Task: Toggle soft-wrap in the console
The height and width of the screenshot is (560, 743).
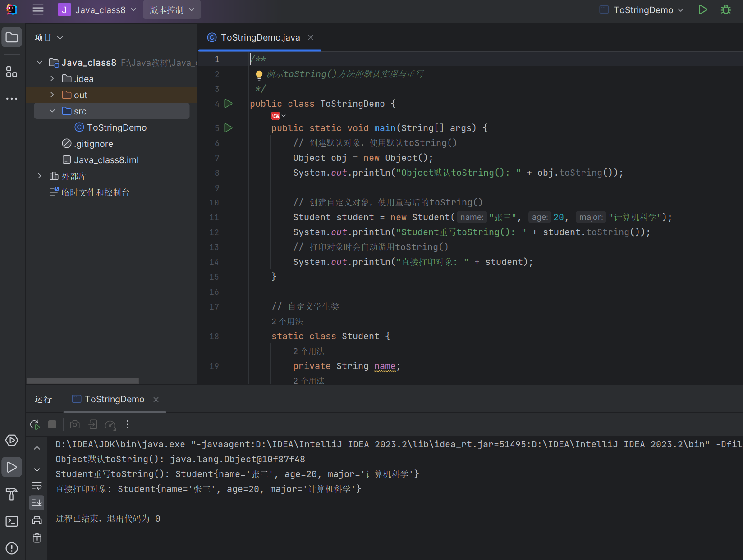Action: [x=37, y=486]
